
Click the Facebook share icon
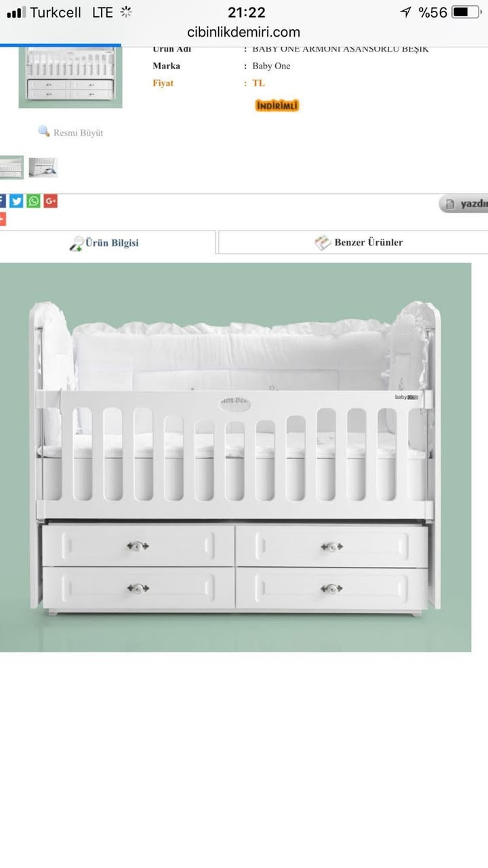(2, 201)
